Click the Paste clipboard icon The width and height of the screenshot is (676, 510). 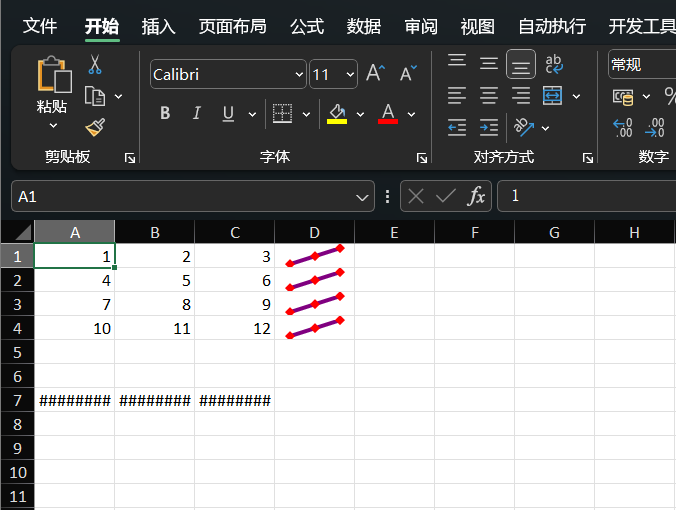[54, 74]
